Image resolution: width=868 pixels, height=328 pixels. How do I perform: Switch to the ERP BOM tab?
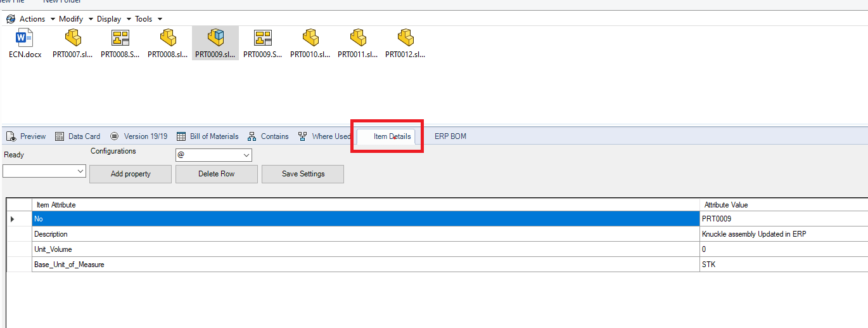(x=450, y=136)
